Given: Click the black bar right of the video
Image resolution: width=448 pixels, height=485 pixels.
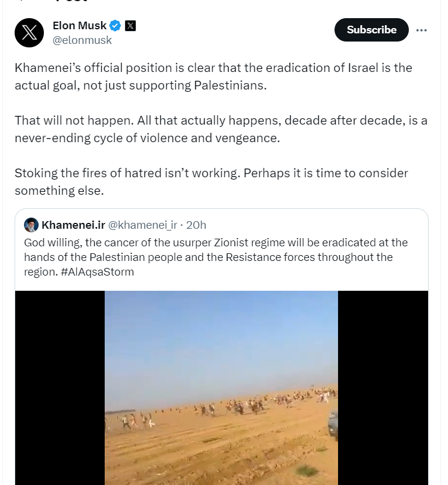Looking at the screenshot, I should point(382,387).
